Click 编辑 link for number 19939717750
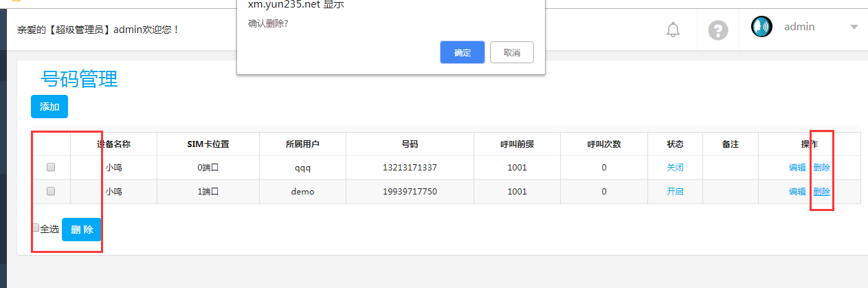This screenshot has height=288, width=868. 797,192
